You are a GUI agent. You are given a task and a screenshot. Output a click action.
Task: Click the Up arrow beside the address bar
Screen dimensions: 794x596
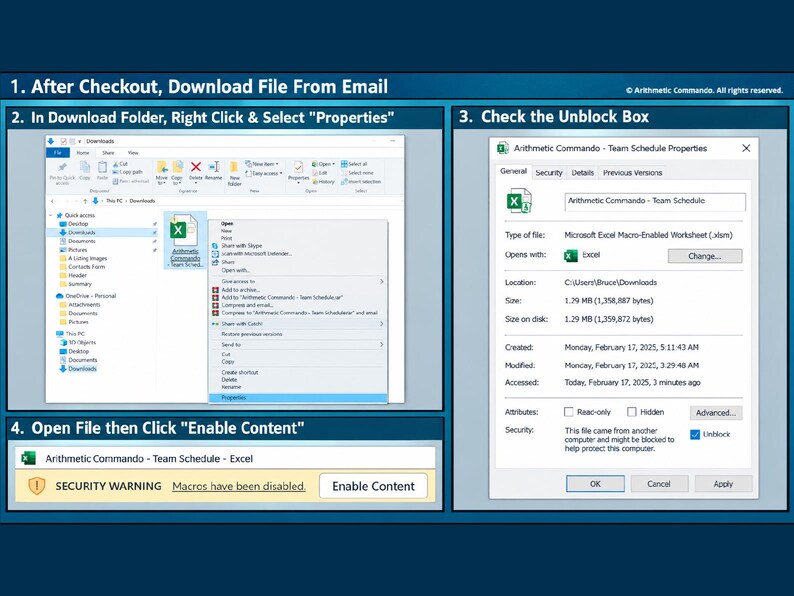[85, 201]
